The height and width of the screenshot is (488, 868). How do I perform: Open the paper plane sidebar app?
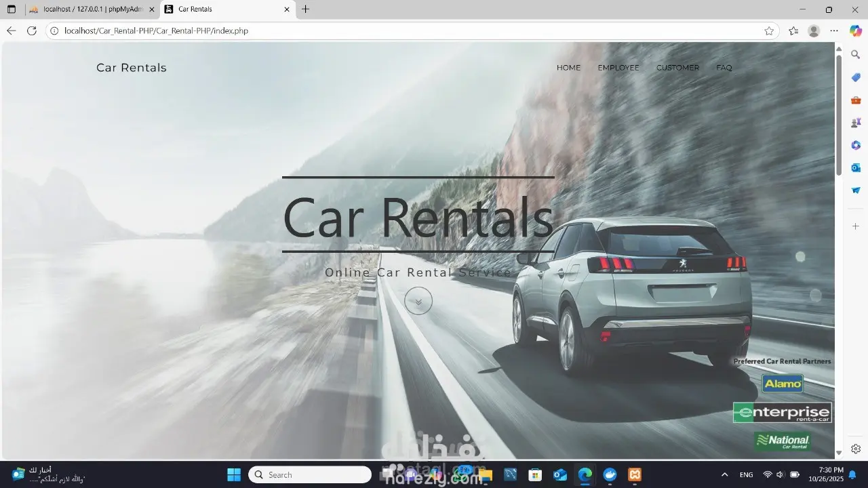[x=856, y=190]
